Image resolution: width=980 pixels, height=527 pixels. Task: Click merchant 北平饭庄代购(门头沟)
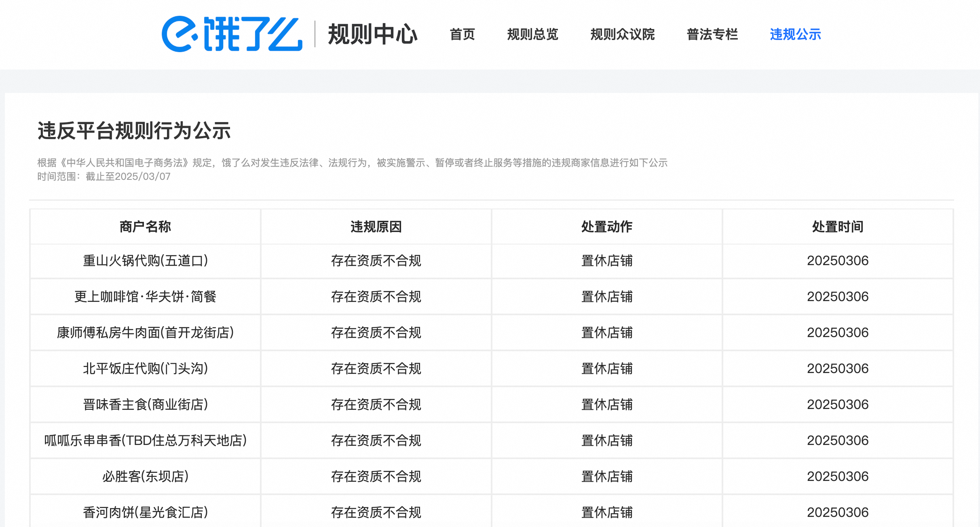[x=145, y=369]
